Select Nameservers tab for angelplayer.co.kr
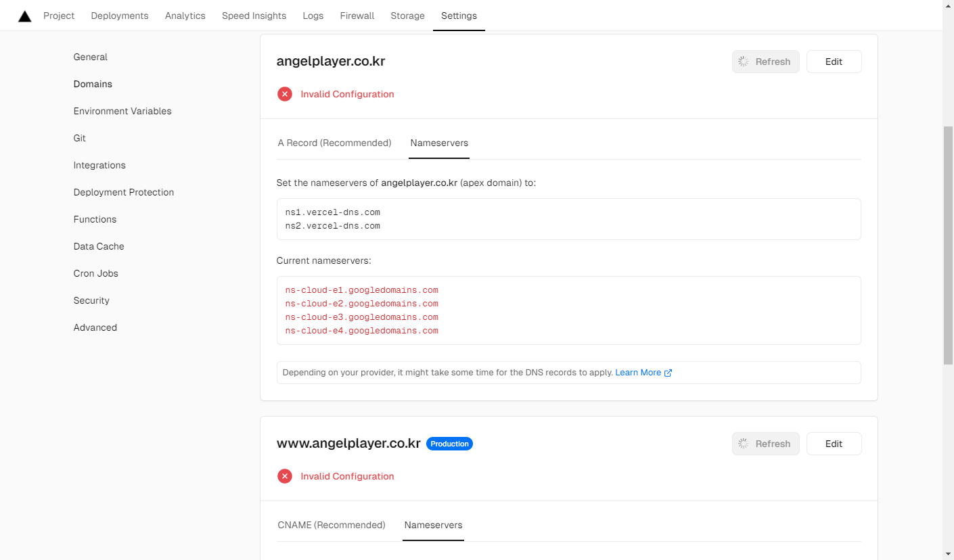Image resolution: width=954 pixels, height=560 pixels. (439, 143)
